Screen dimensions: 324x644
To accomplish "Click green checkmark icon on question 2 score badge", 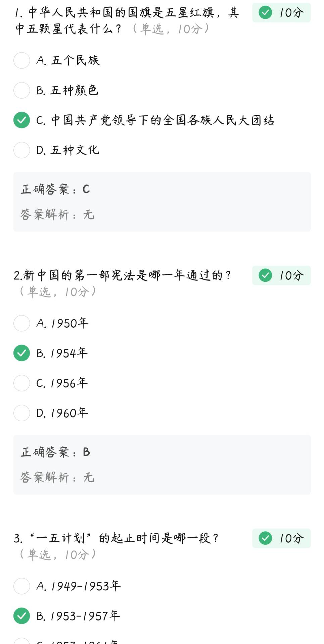I will pyautogui.click(x=265, y=275).
